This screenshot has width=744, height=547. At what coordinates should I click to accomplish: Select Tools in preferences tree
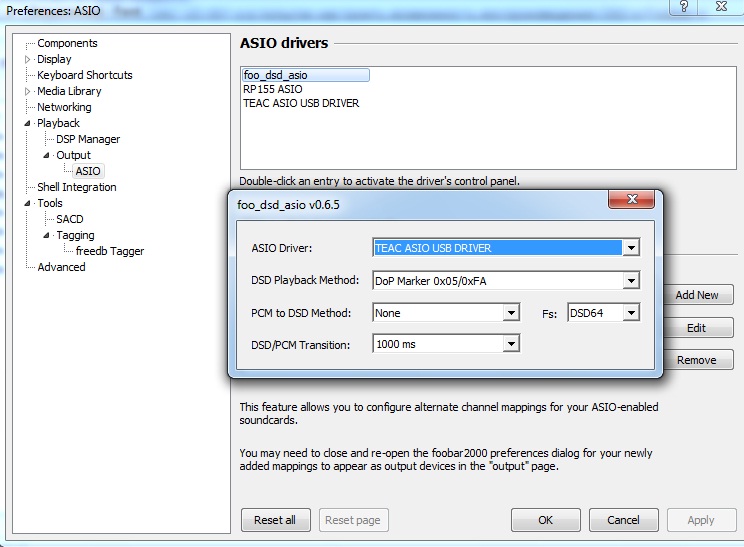pyautogui.click(x=50, y=203)
